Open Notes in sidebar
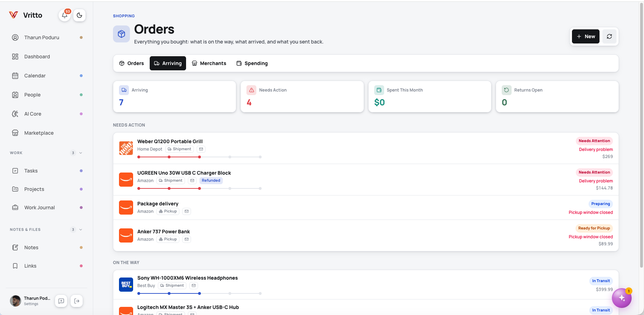Image resolution: width=644 pixels, height=315 pixels. 47,247
